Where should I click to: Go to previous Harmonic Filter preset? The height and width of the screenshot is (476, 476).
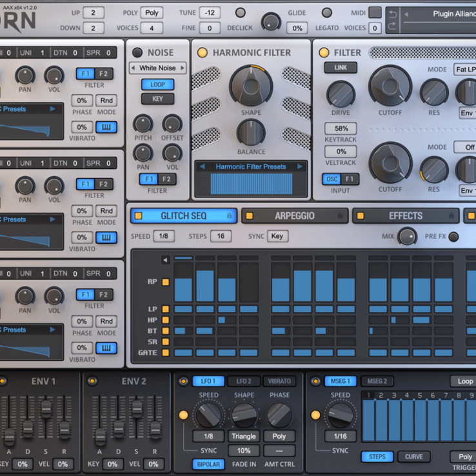pyautogui.click(x=202, y=166)
